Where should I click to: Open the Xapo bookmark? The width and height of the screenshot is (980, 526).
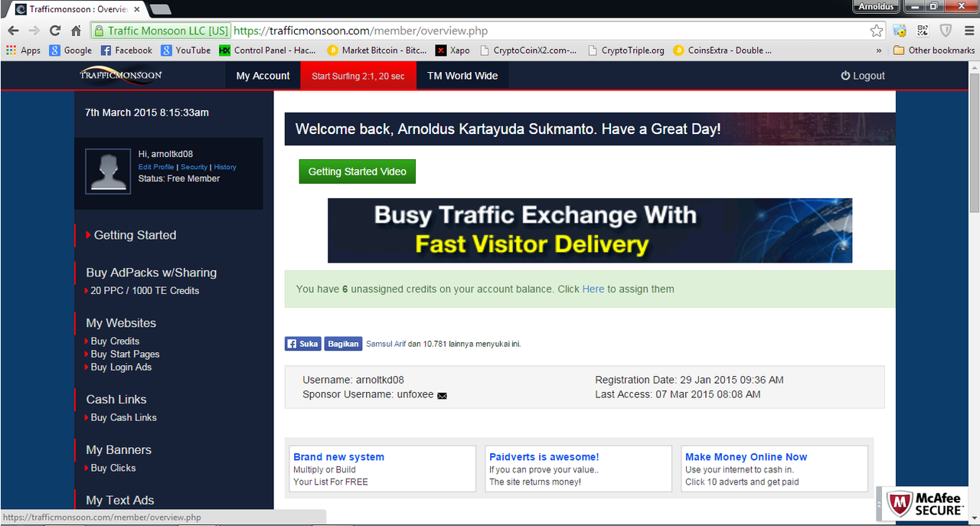coord(452,51)
